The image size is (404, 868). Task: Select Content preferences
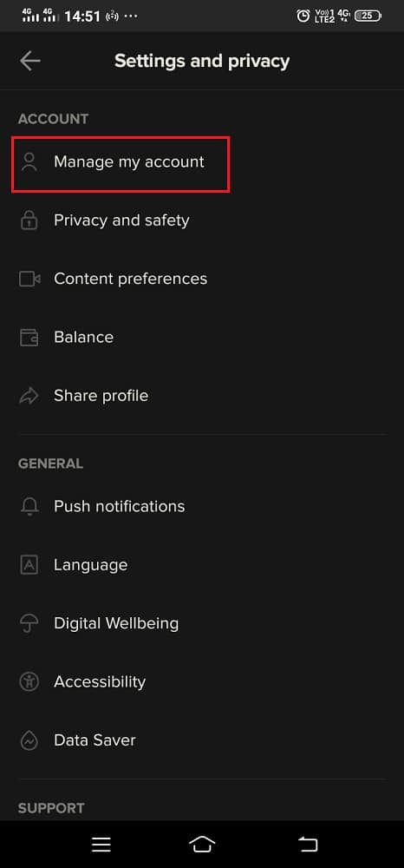coord(202,279)
